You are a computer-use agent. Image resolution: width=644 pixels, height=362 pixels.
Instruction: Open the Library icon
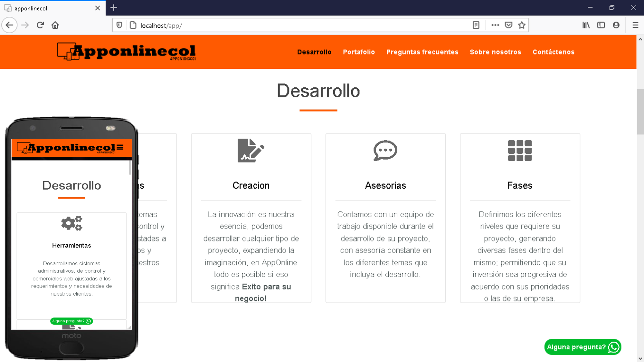[x=586, y=25]
